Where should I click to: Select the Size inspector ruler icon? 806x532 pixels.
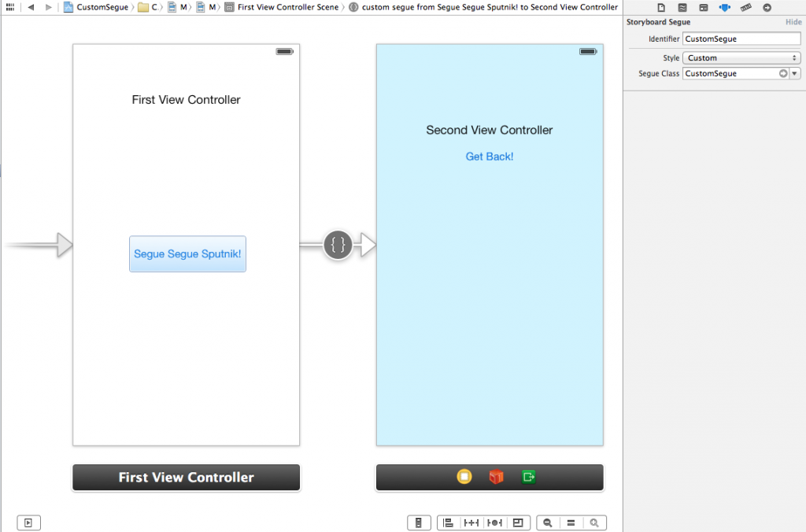click(745, 7)
